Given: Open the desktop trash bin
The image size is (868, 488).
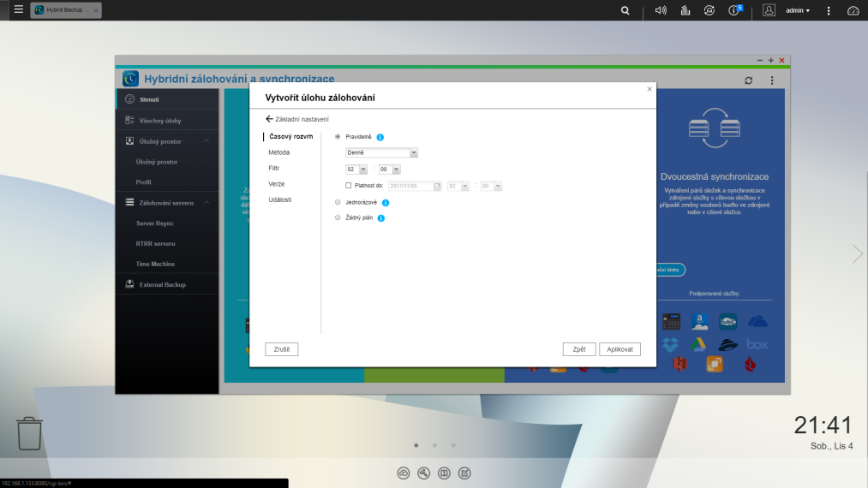Looking at the screenshot, I should click(29, 434).
